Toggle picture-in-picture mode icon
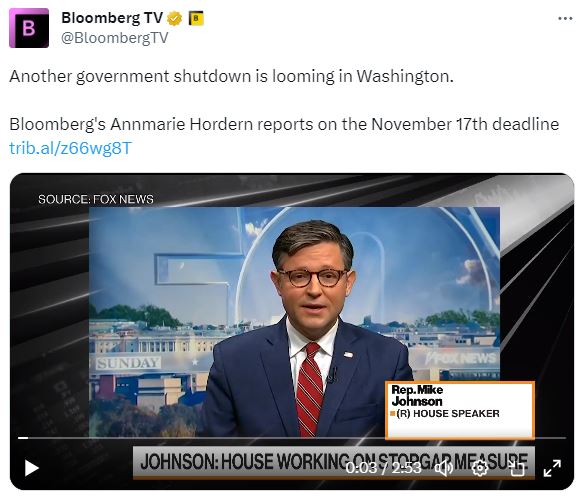The height and width of the screenshot is (499, 582). 517,469
